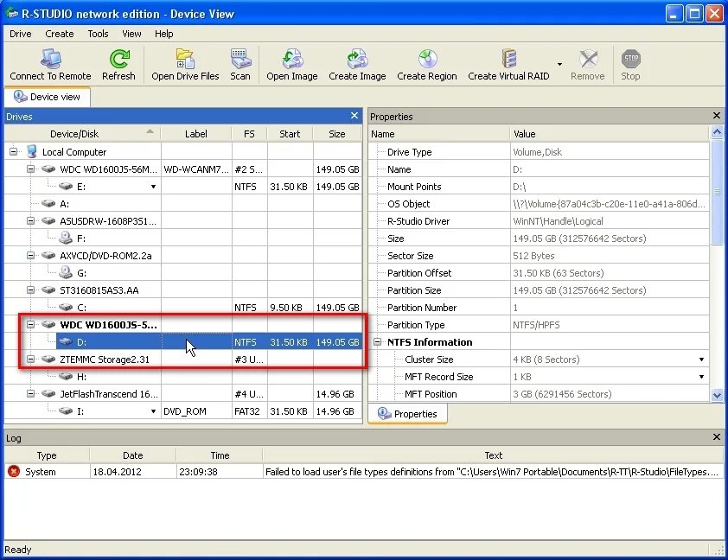Collapse the WDC WD1600JS-56M... disk node

(x=30, y=169)
